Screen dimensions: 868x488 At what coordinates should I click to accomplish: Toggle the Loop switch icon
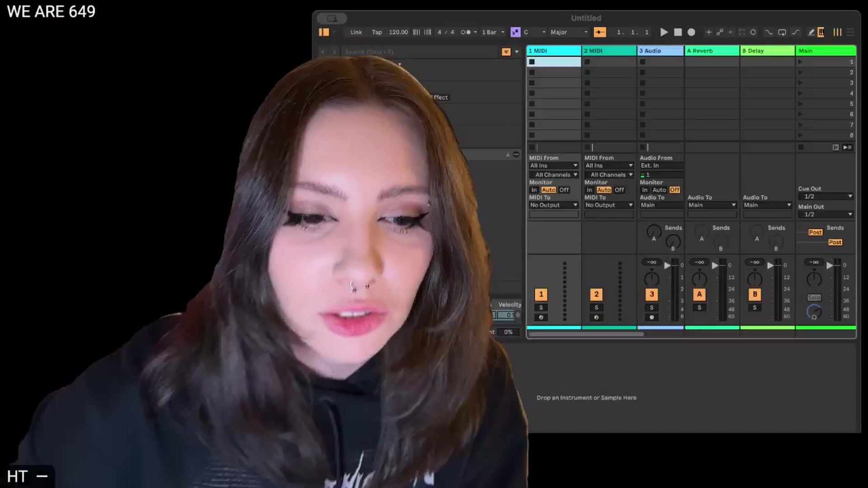coord(782,32)
